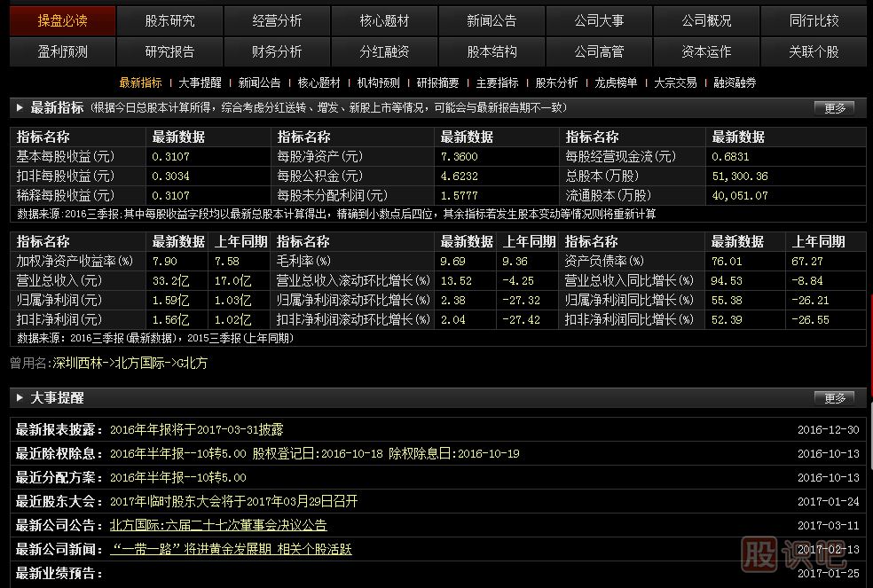Jump to 龙虎榜单 sub-navigation link
873x588 pixels.
point(616,82)
